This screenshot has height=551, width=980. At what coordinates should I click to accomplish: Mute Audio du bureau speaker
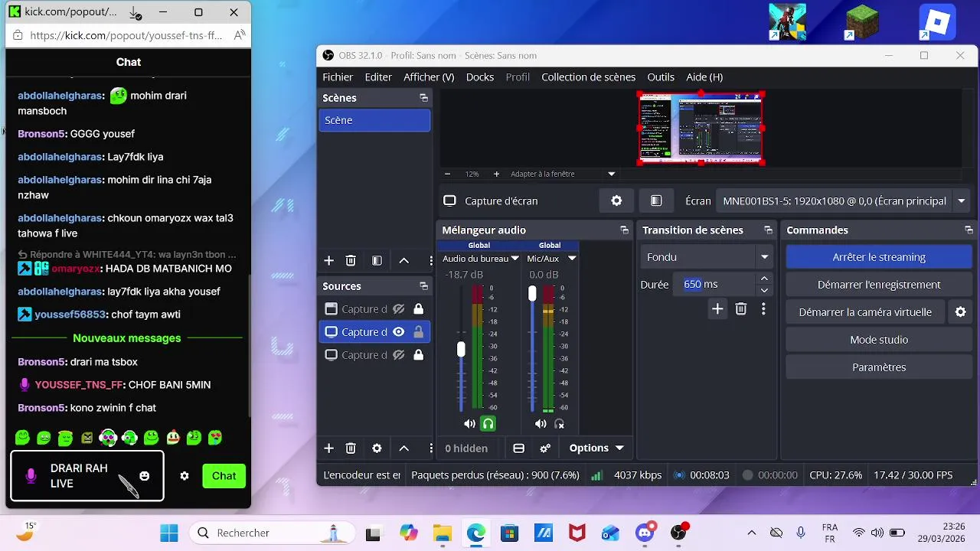(469, 424)
